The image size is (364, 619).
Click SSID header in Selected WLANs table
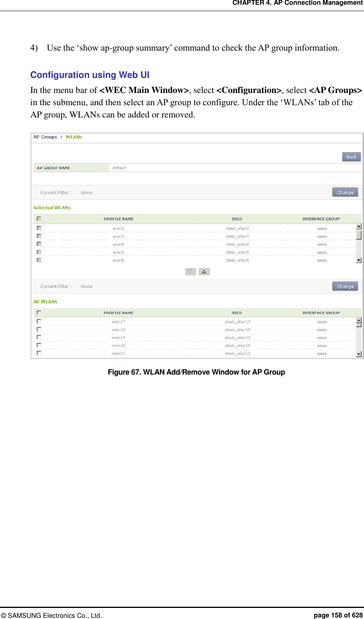237,219
